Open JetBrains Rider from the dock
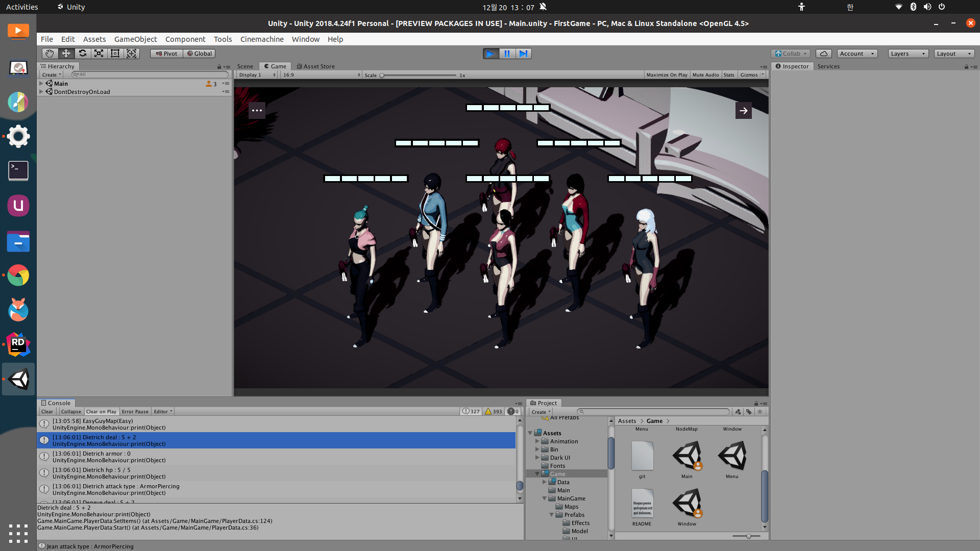The image size is (980, 551). (18, 344)
